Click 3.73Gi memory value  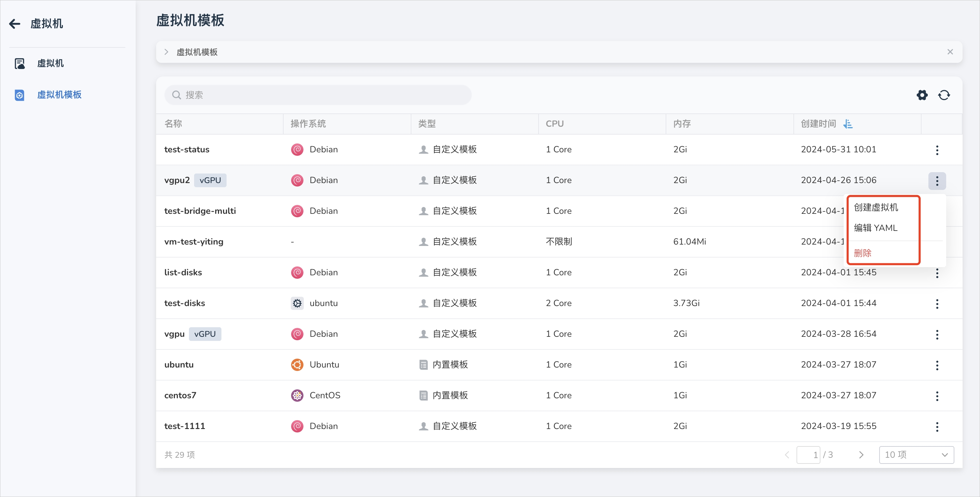pyautogui.click(x=686, y=303)
